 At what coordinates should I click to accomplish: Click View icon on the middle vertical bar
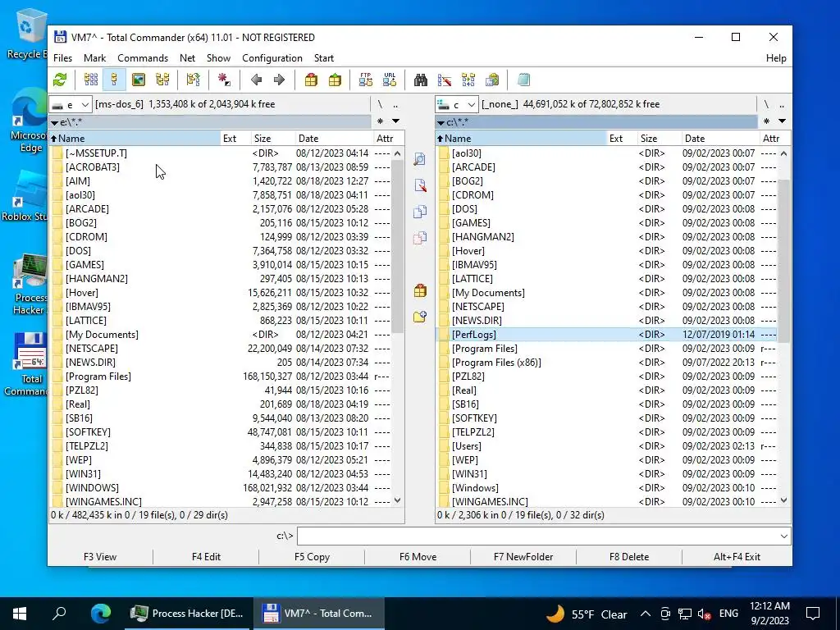pos(420,159)
